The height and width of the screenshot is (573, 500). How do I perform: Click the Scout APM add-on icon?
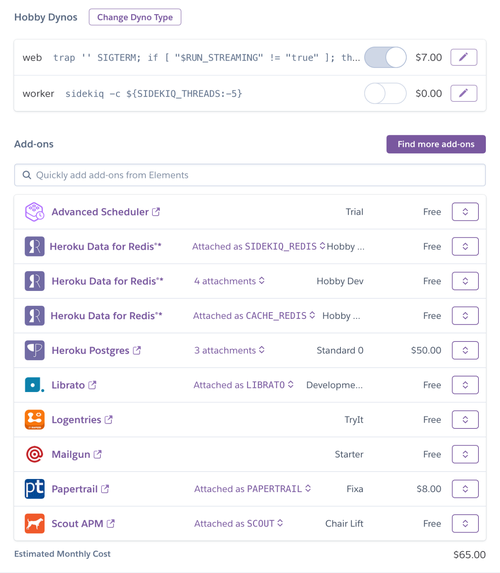click(x=34, y=524)
